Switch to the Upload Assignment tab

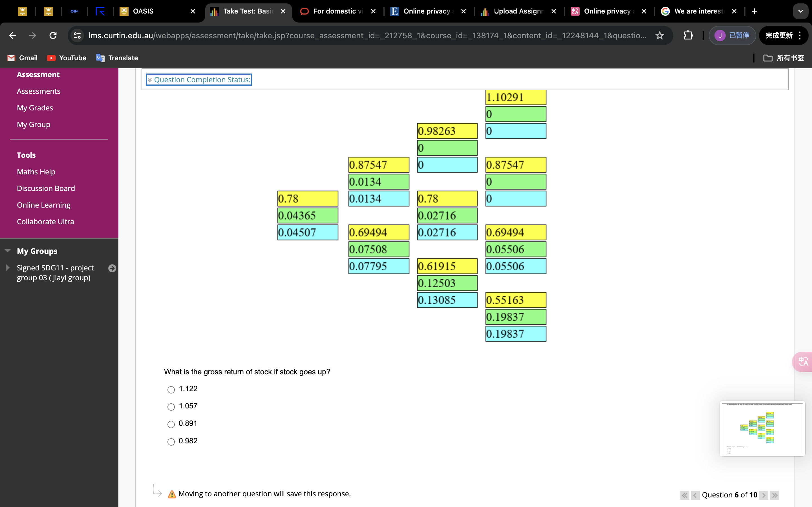coord(518,11)
